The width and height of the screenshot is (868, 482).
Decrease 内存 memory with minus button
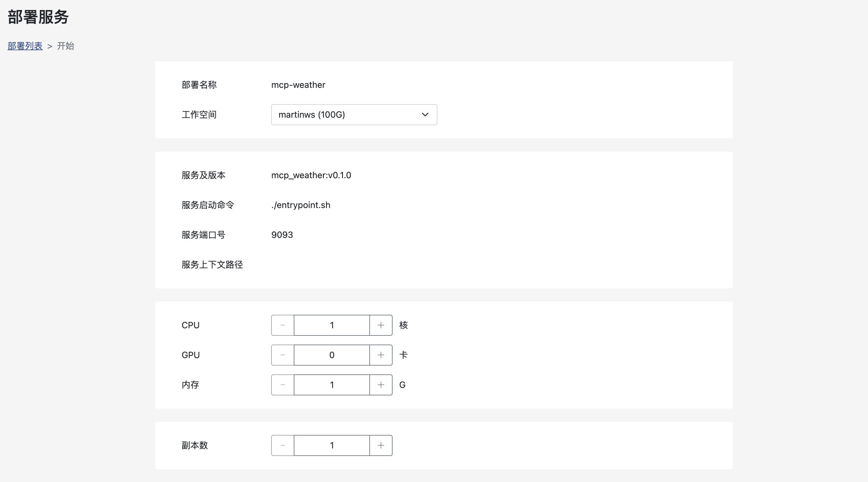point(283,385)
